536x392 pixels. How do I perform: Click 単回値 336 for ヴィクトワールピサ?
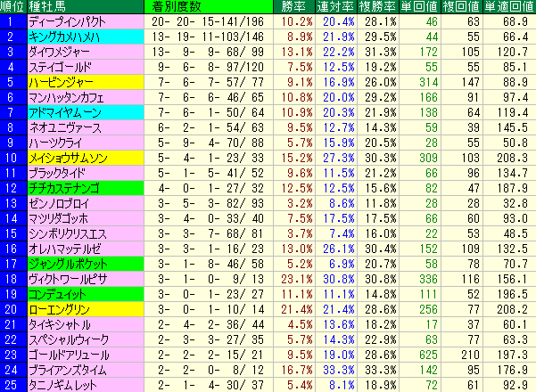(x=420, y=279)
